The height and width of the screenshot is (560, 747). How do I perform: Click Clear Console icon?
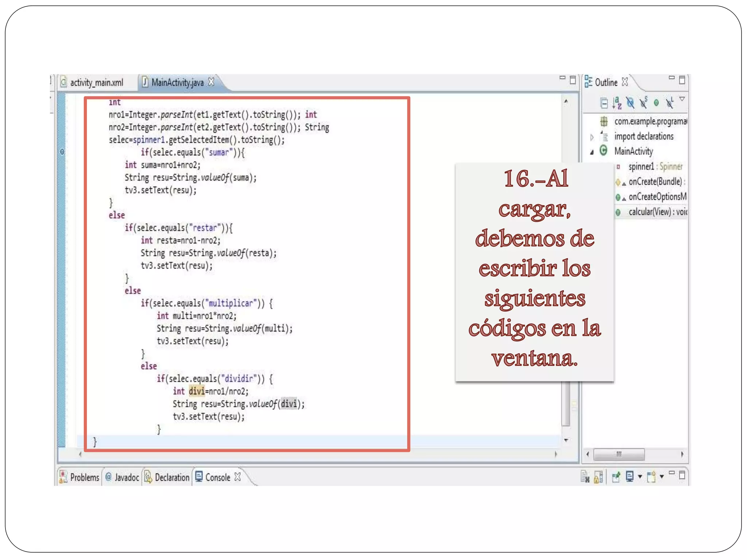tap(585, 477)
